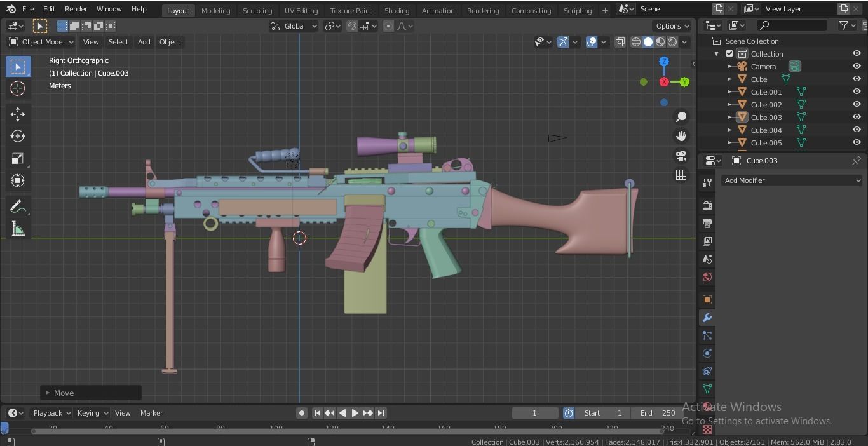The image size is (868, 446).
Task: Click Z axis on navigation gizmo
Action: pos(664,62)
